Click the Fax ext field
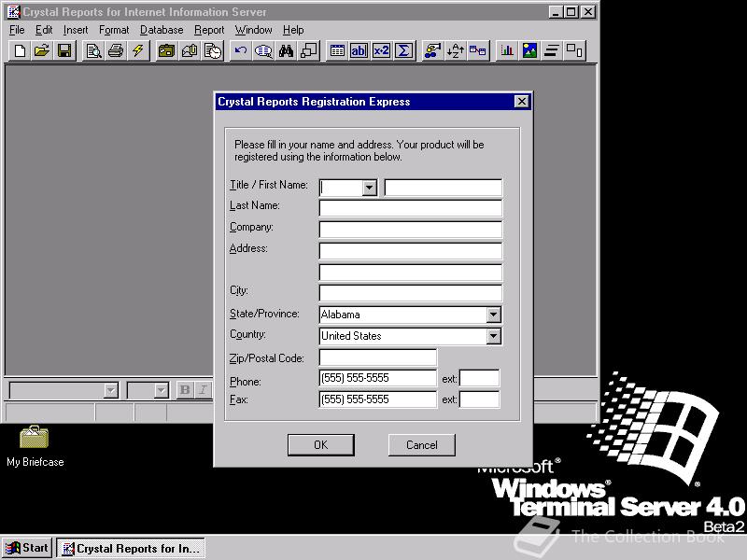This screenshot has height=560, width=747. coord(479,399)
